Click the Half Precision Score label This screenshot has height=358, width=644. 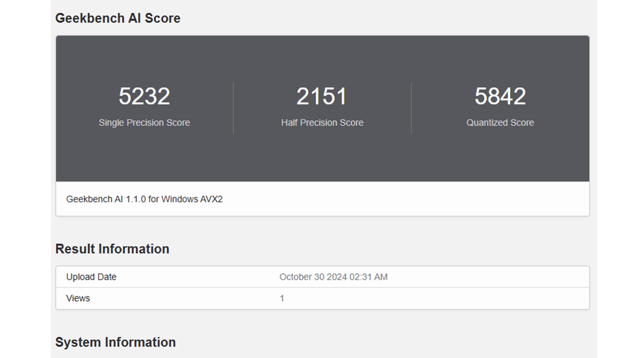pyautogui.click(x=322, y=123)
